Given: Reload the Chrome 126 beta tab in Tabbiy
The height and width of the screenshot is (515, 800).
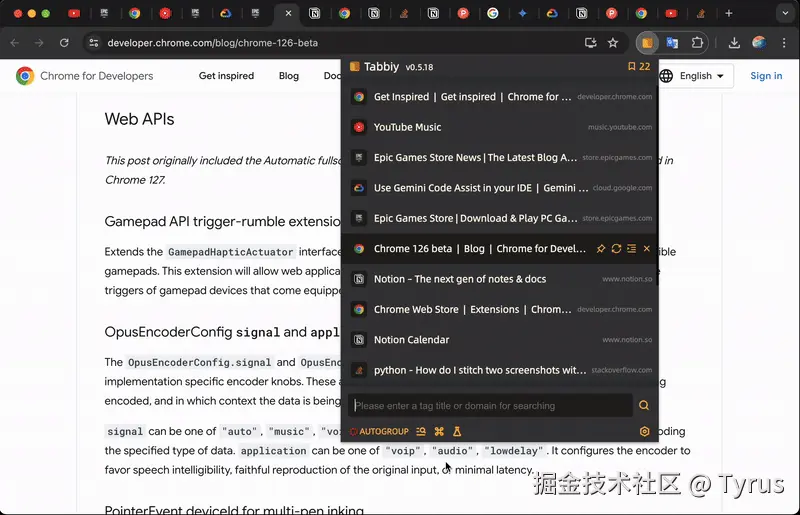Looking at the screenshot, I should pyautogui.click(x=616, y=249).
